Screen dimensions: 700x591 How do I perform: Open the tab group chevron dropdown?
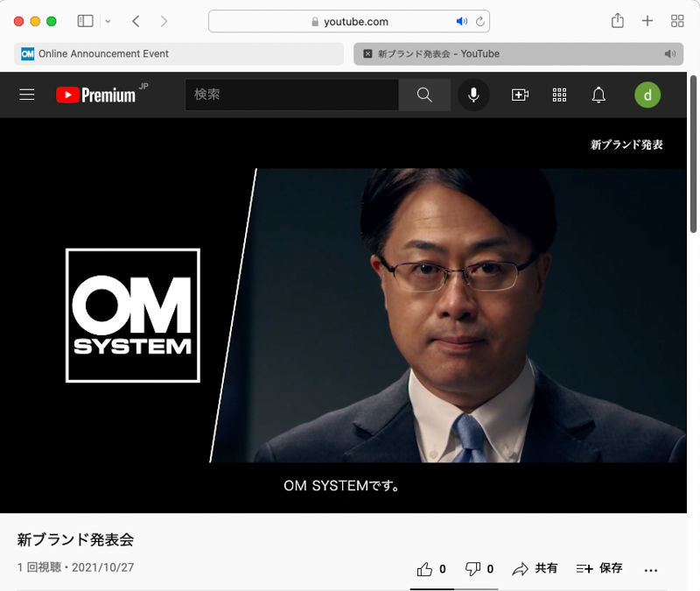click(108, 20)
